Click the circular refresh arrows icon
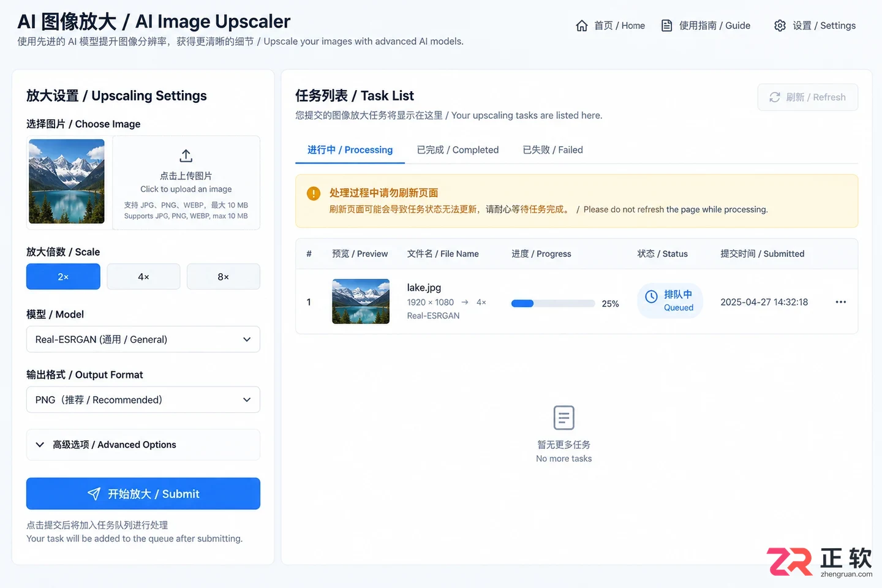The height and width of the screenshot is (588, 882). [775, 97]
